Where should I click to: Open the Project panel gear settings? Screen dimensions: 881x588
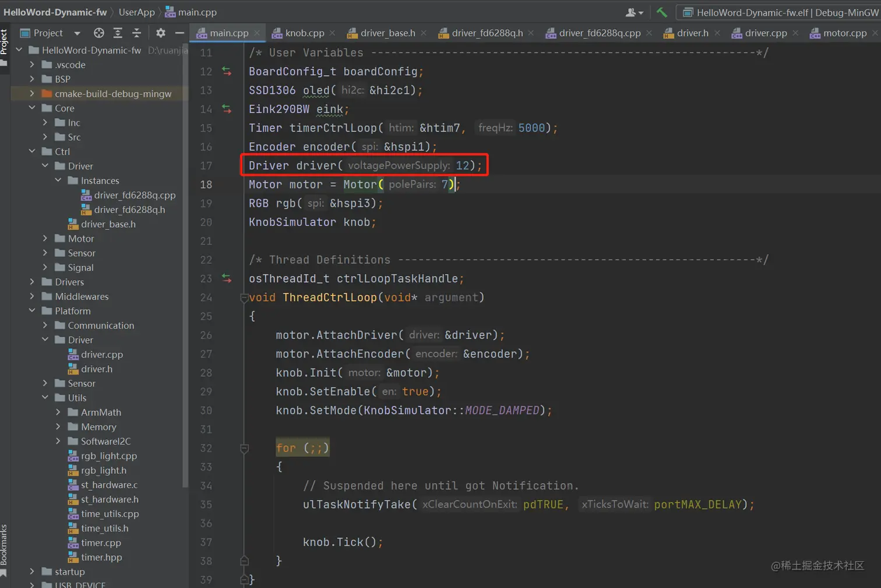161,33
